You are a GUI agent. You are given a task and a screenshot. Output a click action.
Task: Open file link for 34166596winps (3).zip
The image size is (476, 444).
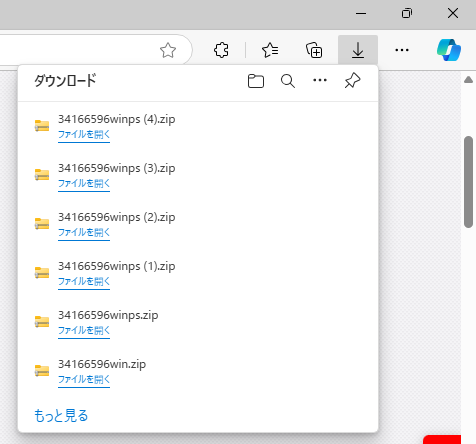(x=84, y=184)
